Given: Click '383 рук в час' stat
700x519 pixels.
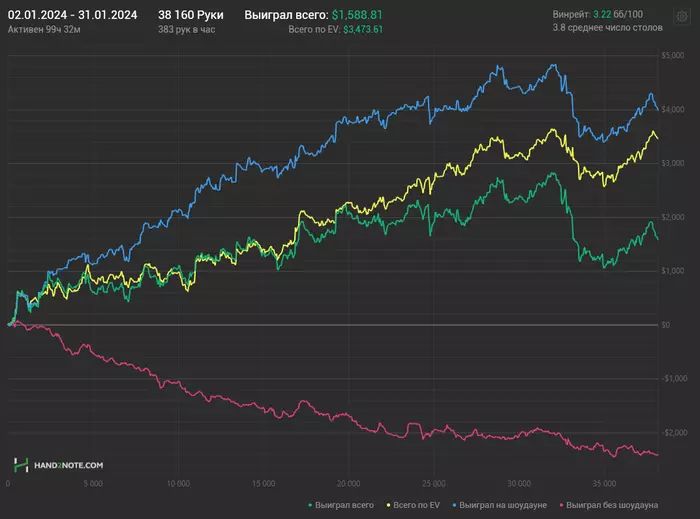Looking at the screenshot, I should click(x=188, y=31).
